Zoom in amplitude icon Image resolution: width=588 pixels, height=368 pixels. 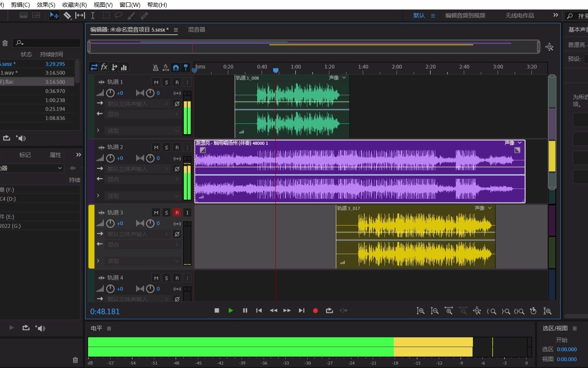[420, 311]
